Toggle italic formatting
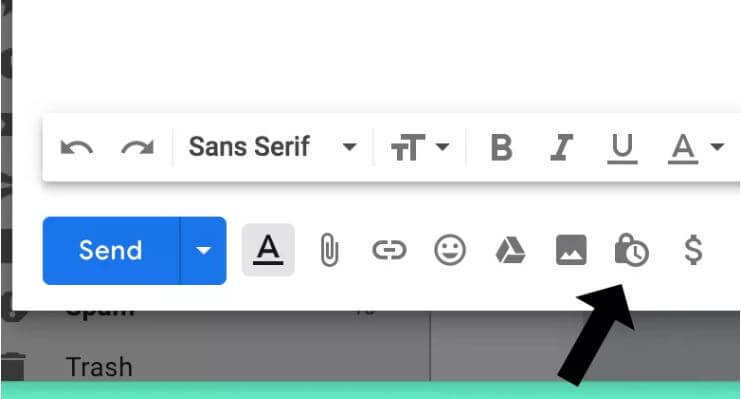The height and width of the screenshot is (399, 741). 562,147
